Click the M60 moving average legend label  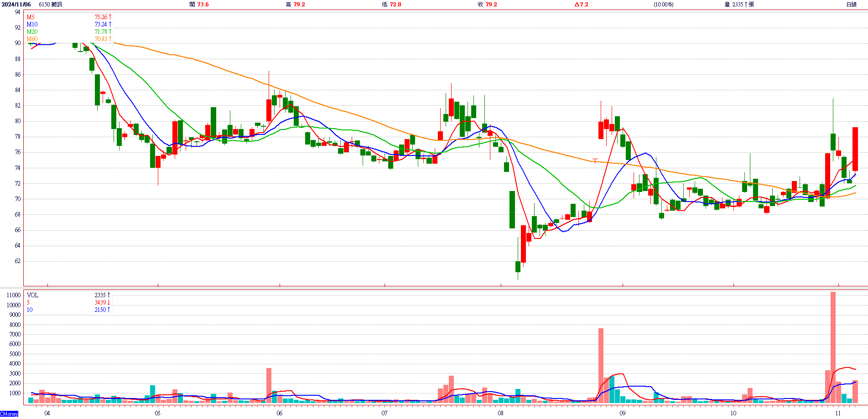(32, 39)
